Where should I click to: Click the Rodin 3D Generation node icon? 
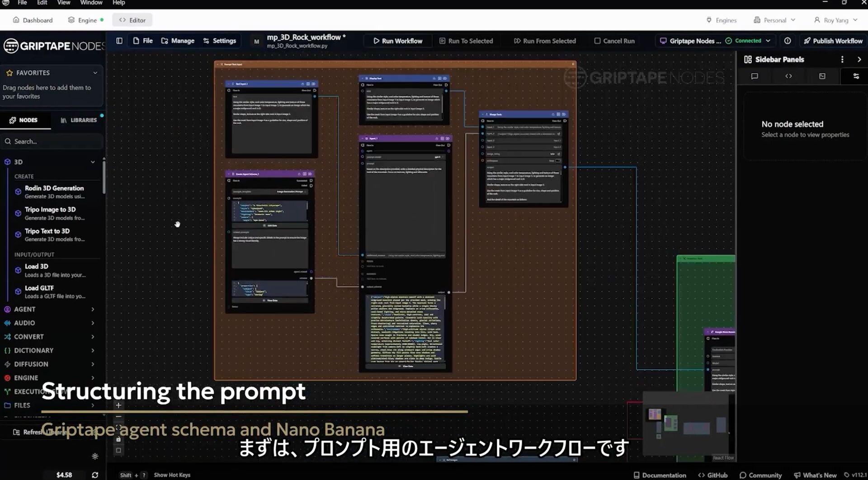(18, 192)
